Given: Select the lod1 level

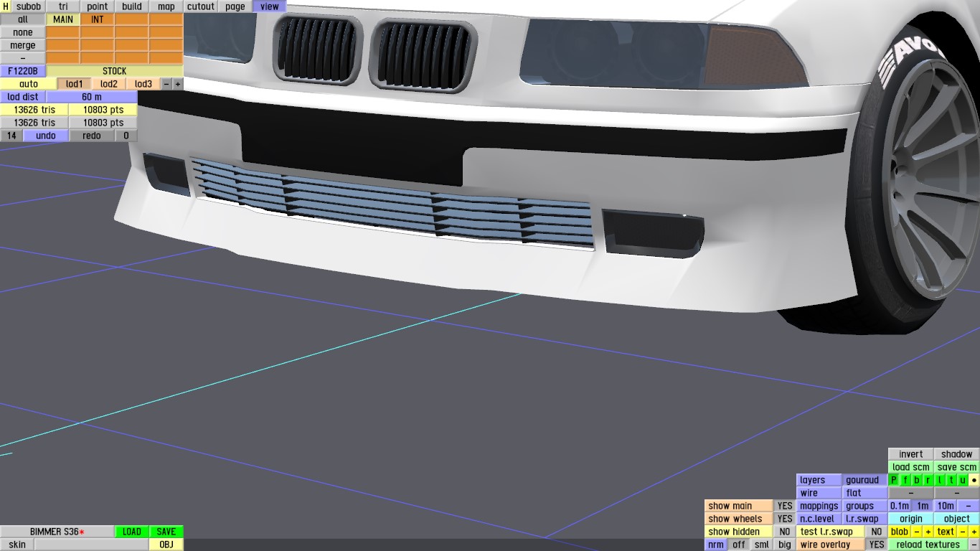Looking at the screenshot, I should pyautogui.click(x=75, y=84).
